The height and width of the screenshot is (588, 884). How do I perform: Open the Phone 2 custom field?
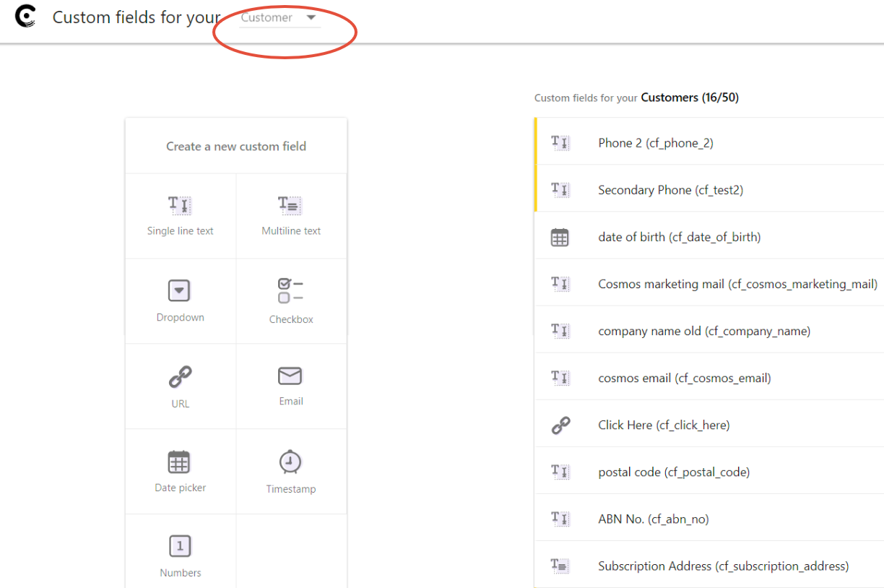655,143
